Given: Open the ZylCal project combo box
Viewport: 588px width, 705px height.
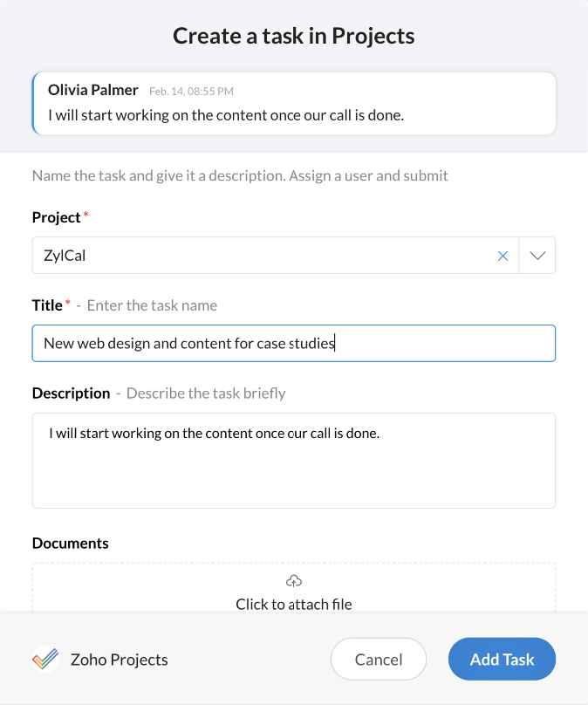Looking at the screenshot, I should tap(262, 257).
